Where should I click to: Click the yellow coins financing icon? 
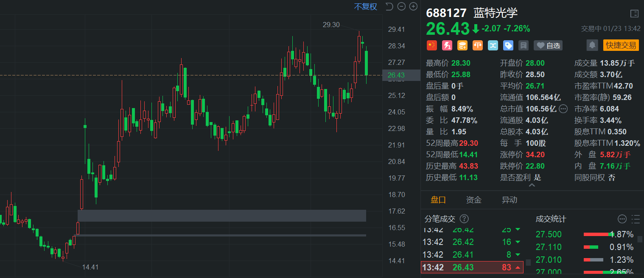point(462,45)
